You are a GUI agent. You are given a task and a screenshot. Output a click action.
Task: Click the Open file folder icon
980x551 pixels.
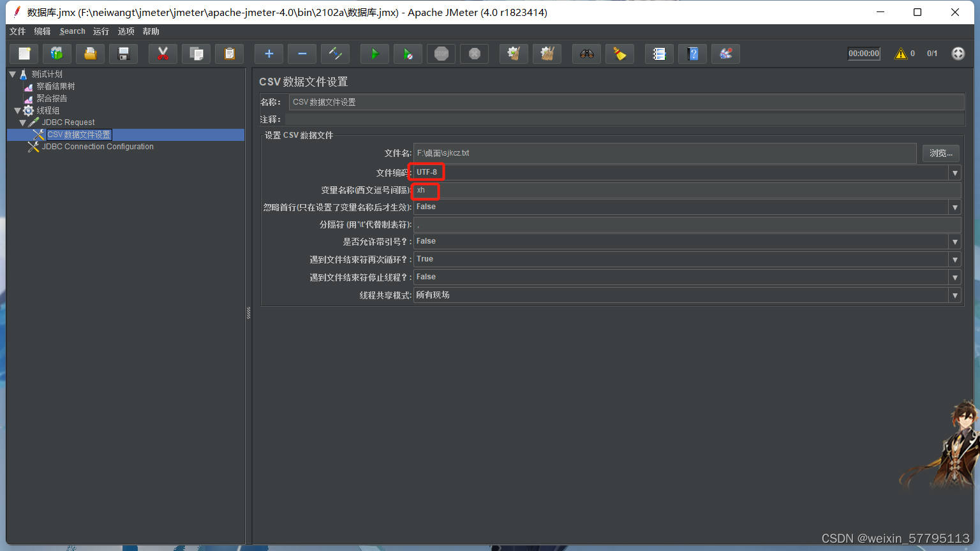(91, 54)
